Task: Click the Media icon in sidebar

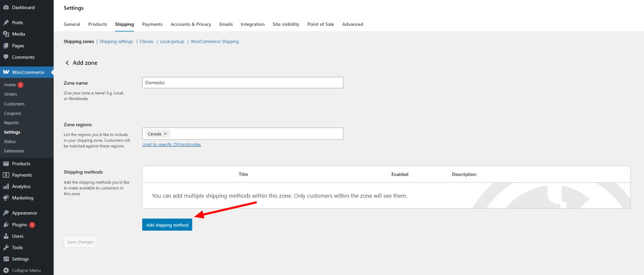Action: pyautogui.click(x=6, y=34)
